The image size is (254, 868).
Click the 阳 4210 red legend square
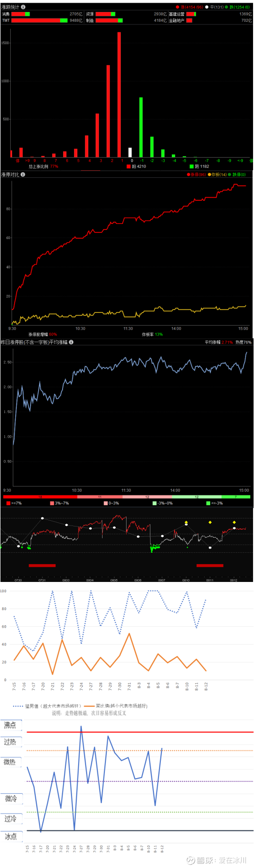[x=128, y=167]
